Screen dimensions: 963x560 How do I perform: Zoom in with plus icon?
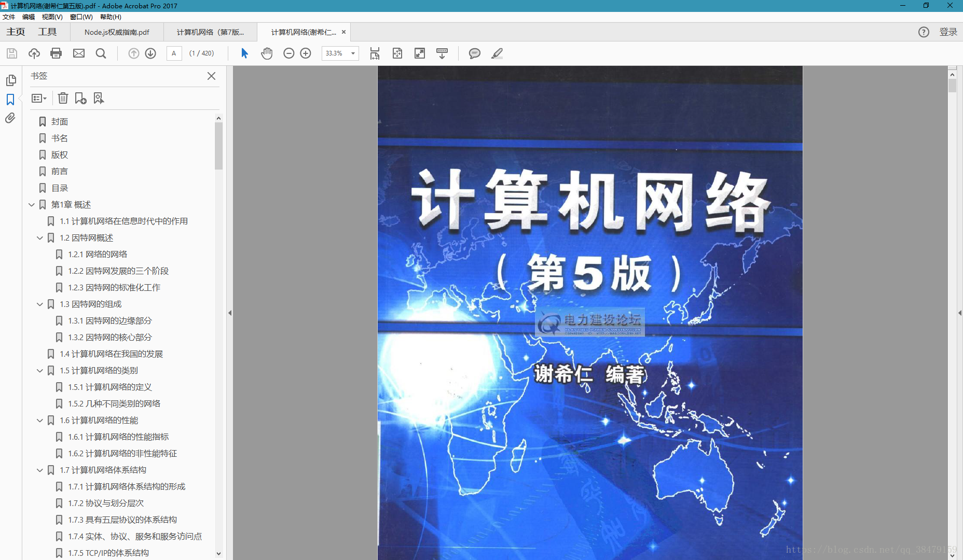(306, 53)
